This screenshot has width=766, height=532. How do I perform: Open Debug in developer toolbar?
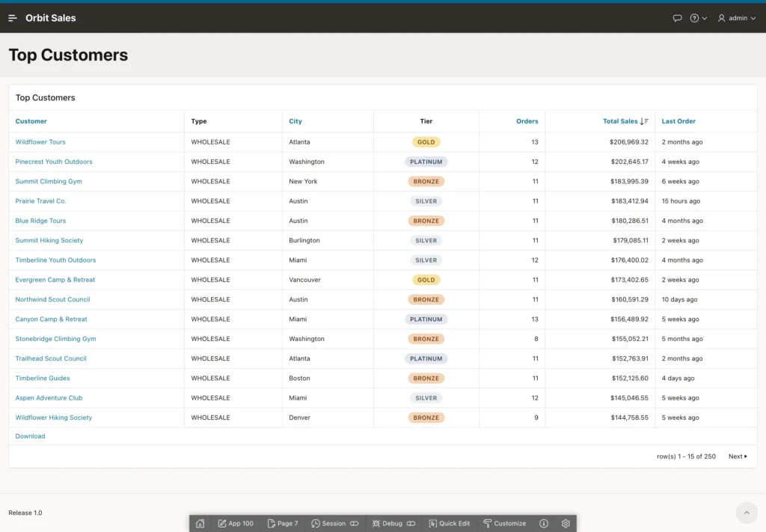coord(387,523)
